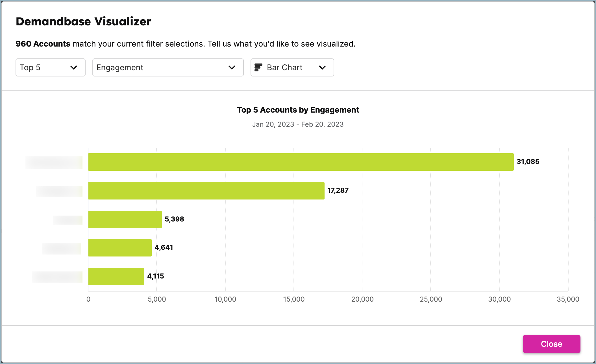Screen dimensions: 596x364
Task: Click the blurred account name beside 31,085 bar
Action: point(54,163)
